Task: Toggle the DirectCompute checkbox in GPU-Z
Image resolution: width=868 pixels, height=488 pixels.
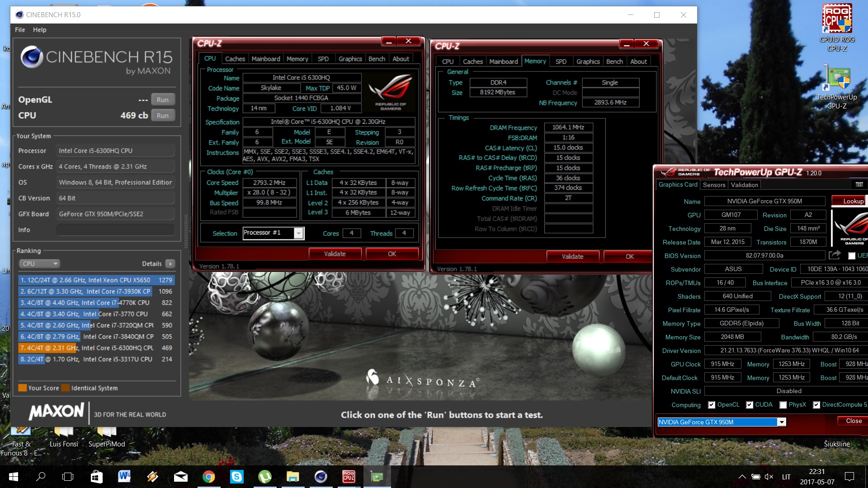Action: pos(816,405)
